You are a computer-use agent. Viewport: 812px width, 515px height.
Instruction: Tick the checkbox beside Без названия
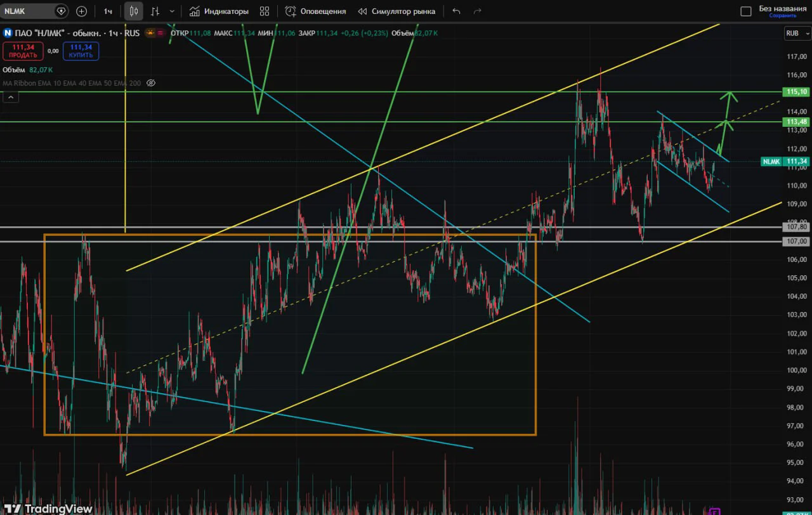point(746,11)
